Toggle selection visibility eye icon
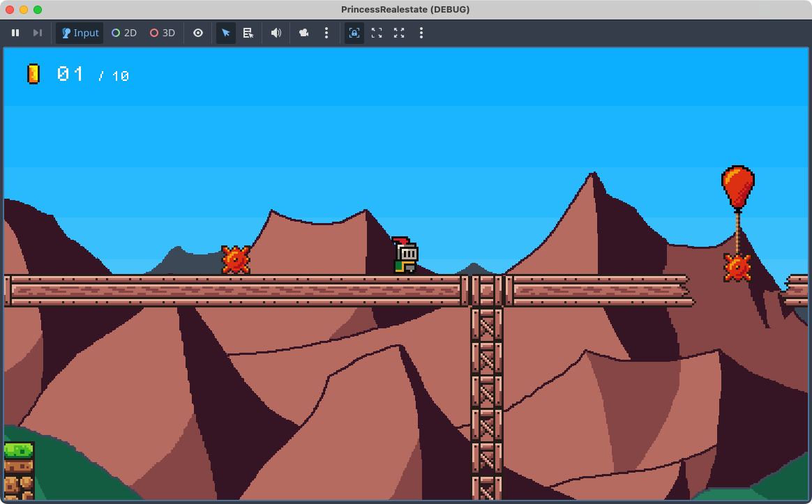 (198, 33)
